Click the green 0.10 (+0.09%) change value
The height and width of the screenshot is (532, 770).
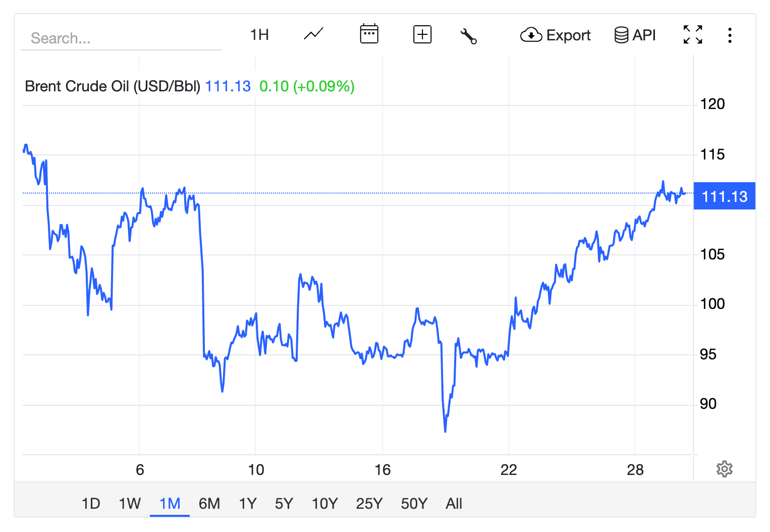click(307, 86)
